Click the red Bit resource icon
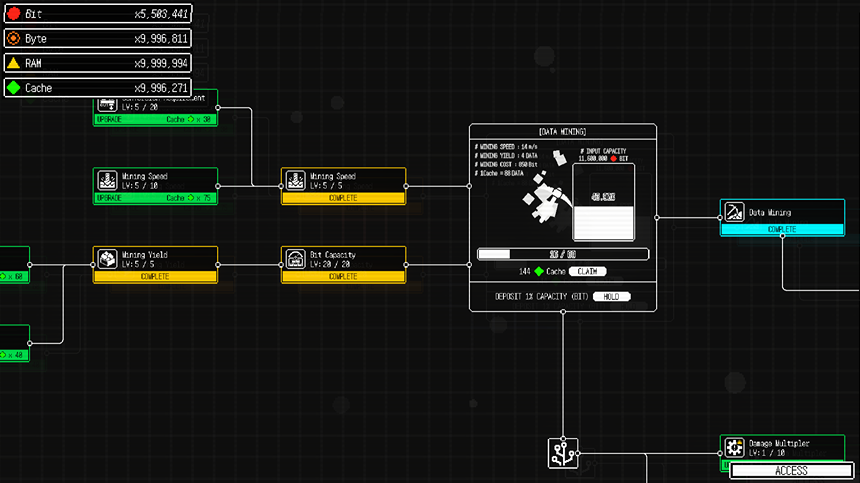 coord(14,14)
